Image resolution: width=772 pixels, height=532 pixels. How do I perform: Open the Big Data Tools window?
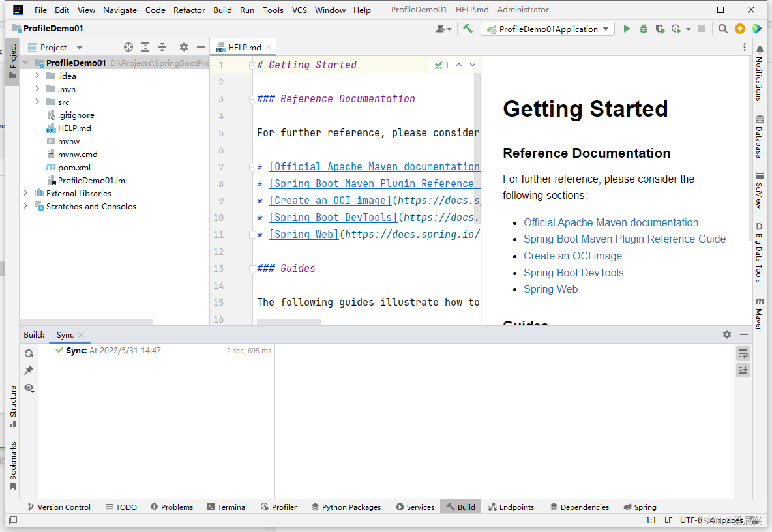point(760,252)
